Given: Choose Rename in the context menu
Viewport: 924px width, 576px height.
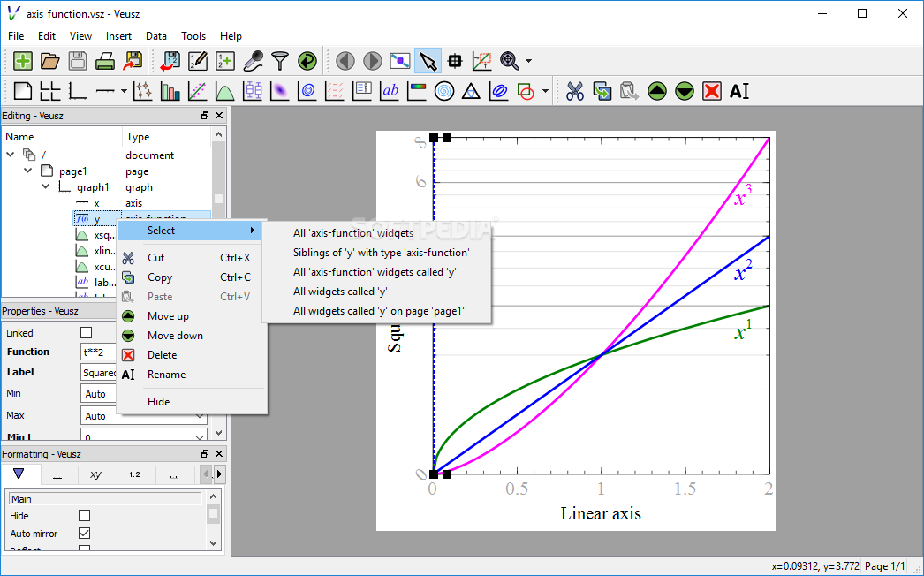Looking at the screenshot, I should coord(192,375).
